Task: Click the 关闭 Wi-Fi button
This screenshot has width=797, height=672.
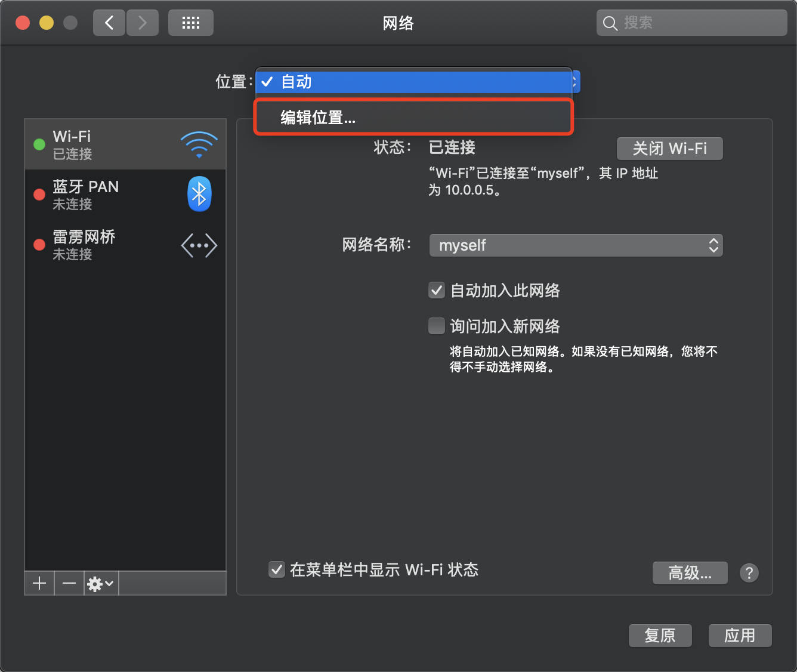Action: pos(669,149)
